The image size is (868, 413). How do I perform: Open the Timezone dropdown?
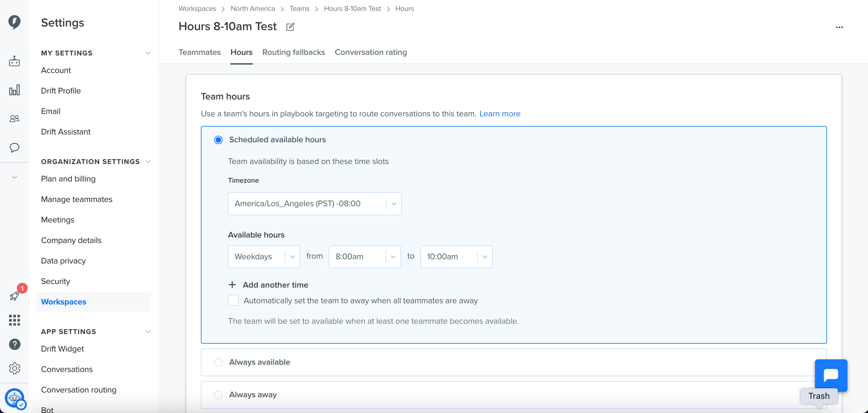315,204
